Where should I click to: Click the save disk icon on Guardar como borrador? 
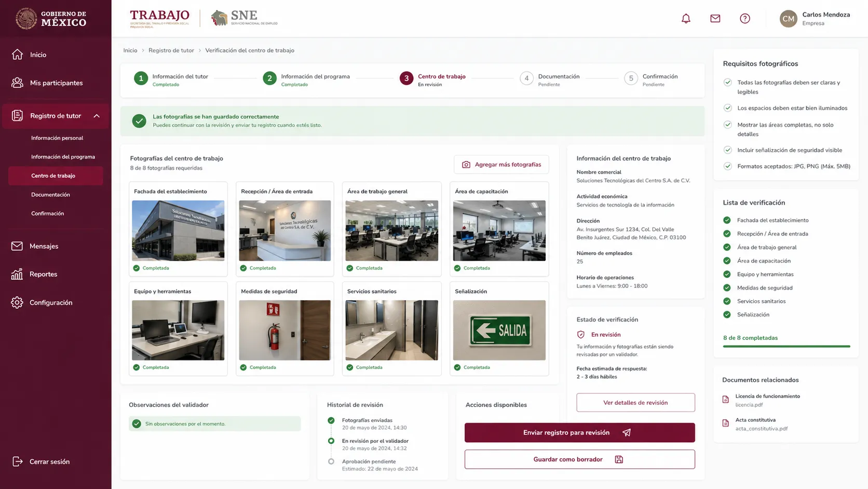point(619,459)
